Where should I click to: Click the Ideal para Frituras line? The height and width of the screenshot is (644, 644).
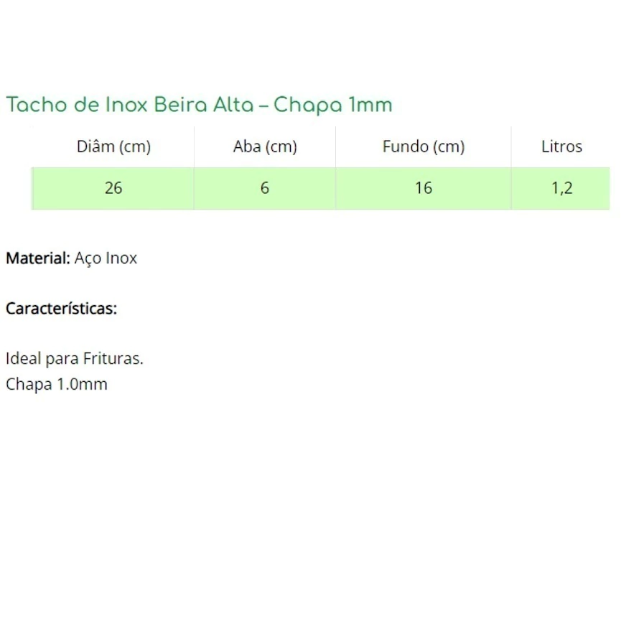click(x=75, y=358)
